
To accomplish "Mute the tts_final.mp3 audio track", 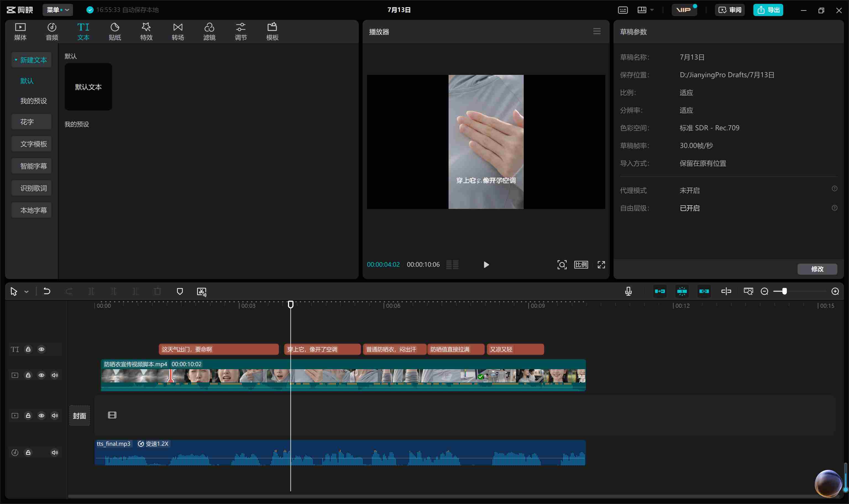I will click(55, 452).
